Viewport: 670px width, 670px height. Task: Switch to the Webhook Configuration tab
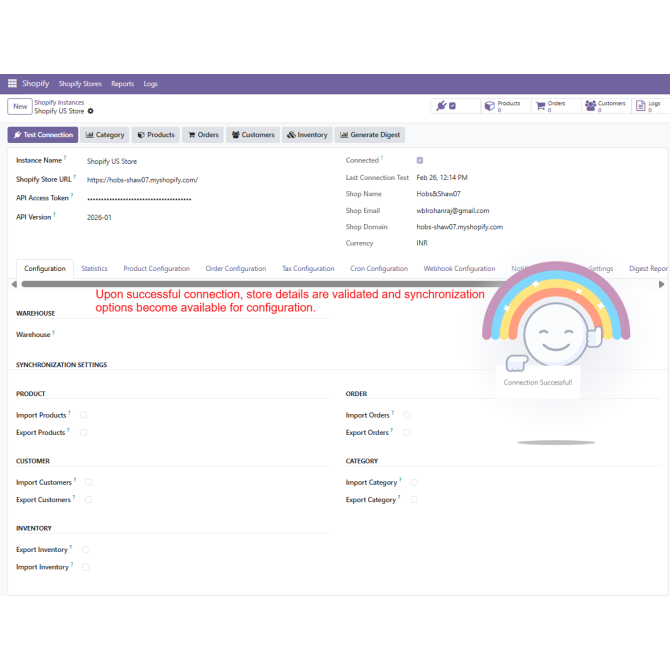pos(459,268)
